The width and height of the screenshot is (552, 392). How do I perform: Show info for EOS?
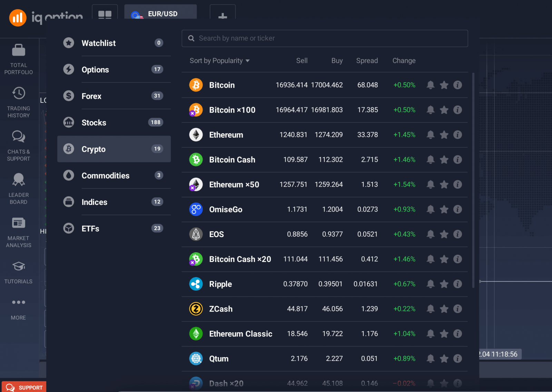pos(457,234)
